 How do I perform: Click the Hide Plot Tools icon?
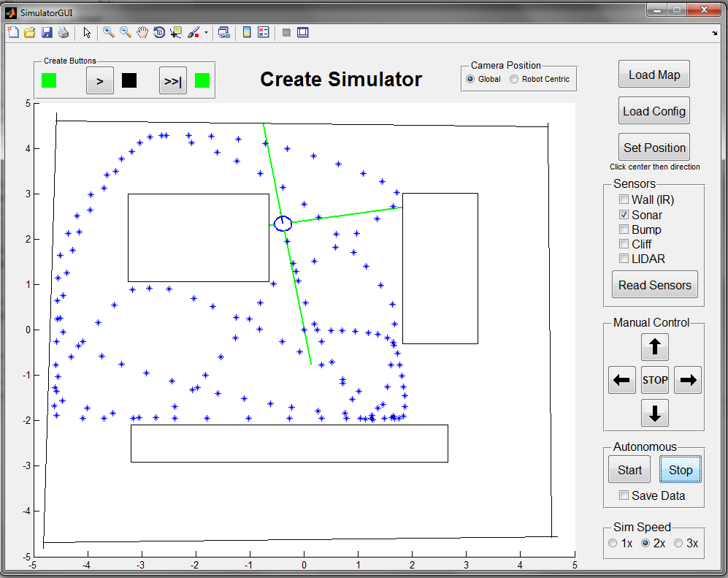coord(286,32)
